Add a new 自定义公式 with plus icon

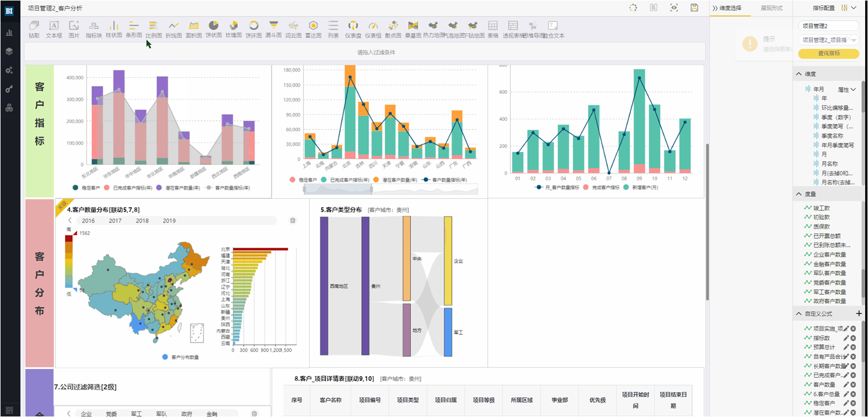tap(859, 313)
